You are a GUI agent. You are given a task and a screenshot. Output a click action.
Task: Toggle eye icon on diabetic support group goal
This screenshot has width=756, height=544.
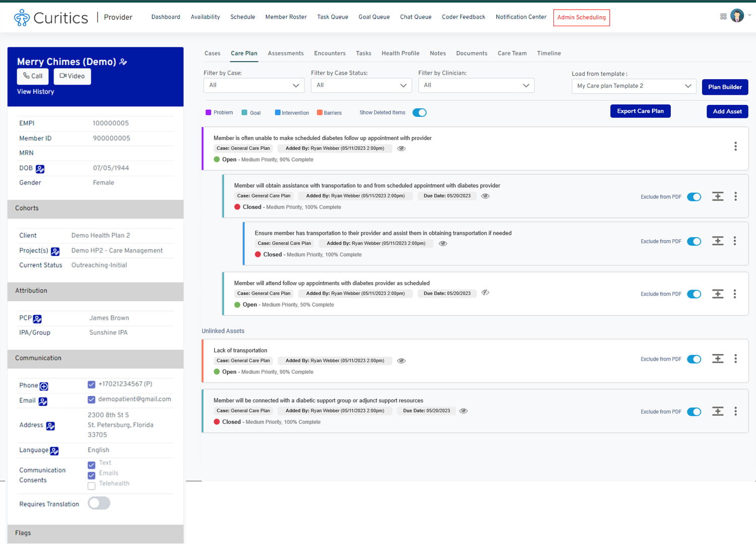464,411
